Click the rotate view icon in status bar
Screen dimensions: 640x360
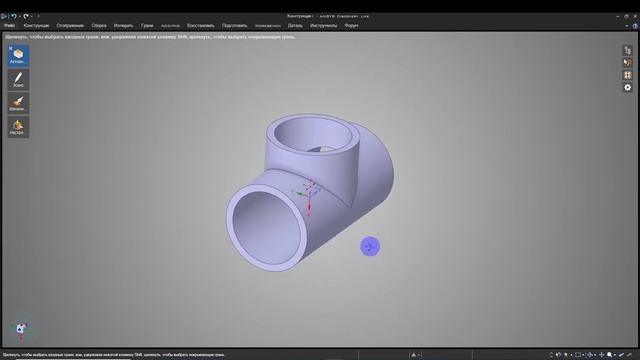pyautogui.click(x=558, y=355)
